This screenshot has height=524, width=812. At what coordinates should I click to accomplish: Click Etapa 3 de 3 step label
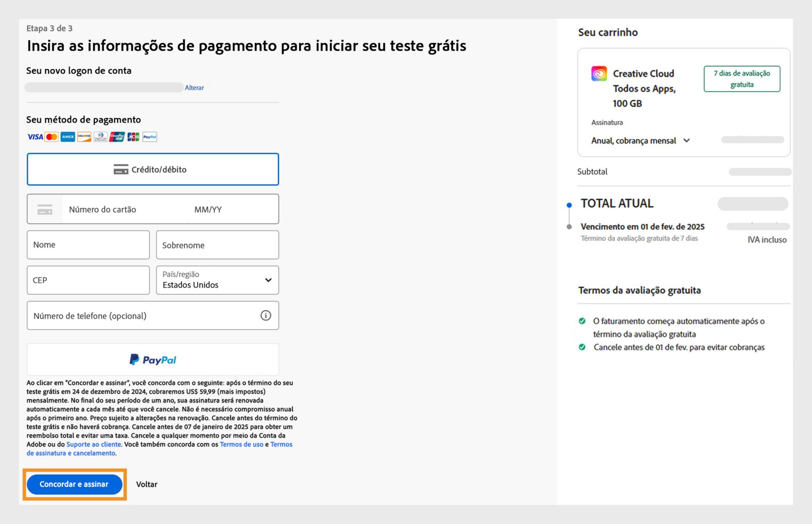tap(49, 28)
